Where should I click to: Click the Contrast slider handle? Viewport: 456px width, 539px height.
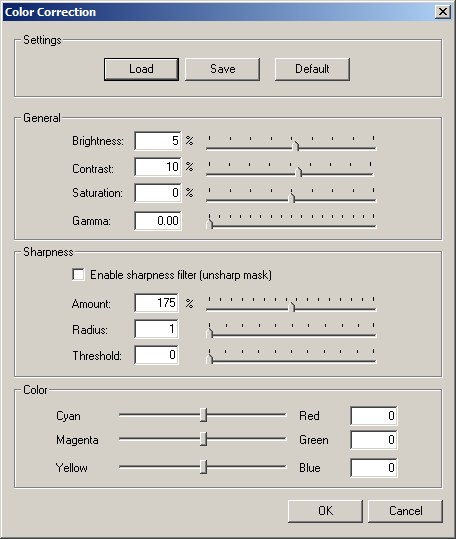[x=299, y=172]
